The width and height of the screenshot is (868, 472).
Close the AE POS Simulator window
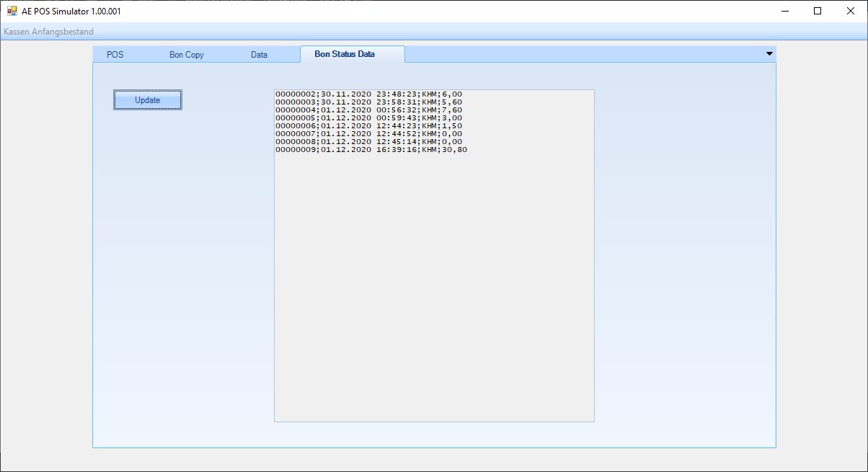(x=851, y=11)
